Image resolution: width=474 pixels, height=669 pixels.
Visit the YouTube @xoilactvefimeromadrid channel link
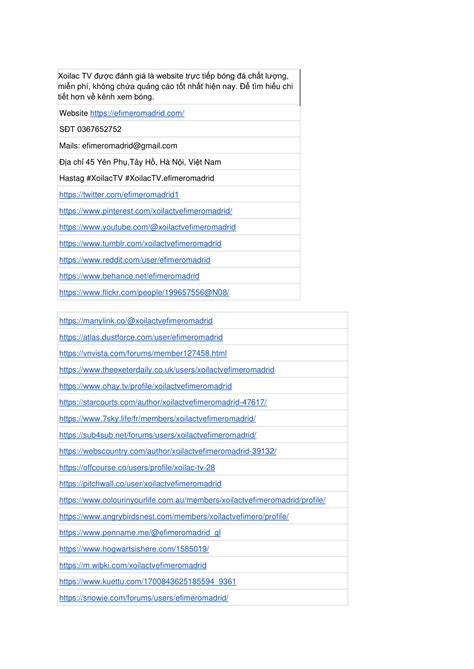[147, 227]
